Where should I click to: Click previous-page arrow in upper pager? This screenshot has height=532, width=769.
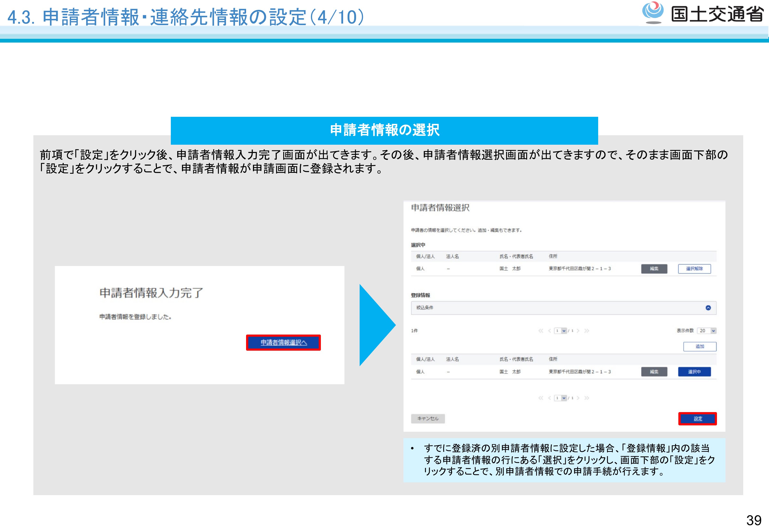click(x=549, y=331)
